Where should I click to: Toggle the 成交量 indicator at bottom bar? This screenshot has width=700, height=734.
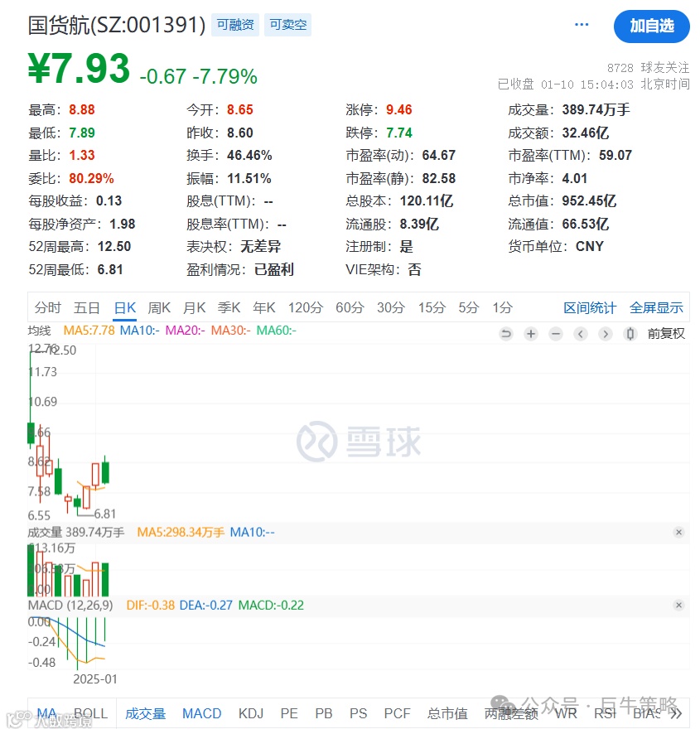(x=145, y=713)
